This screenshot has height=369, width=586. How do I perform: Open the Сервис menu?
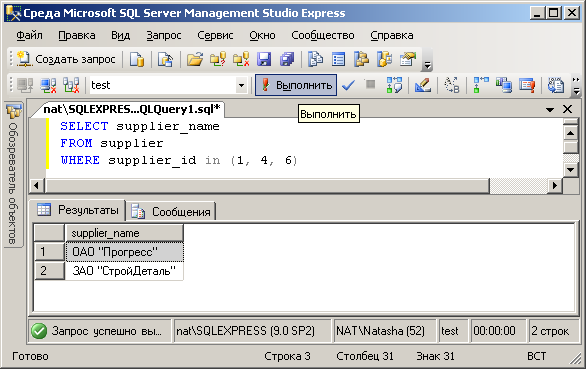(215, 35)
